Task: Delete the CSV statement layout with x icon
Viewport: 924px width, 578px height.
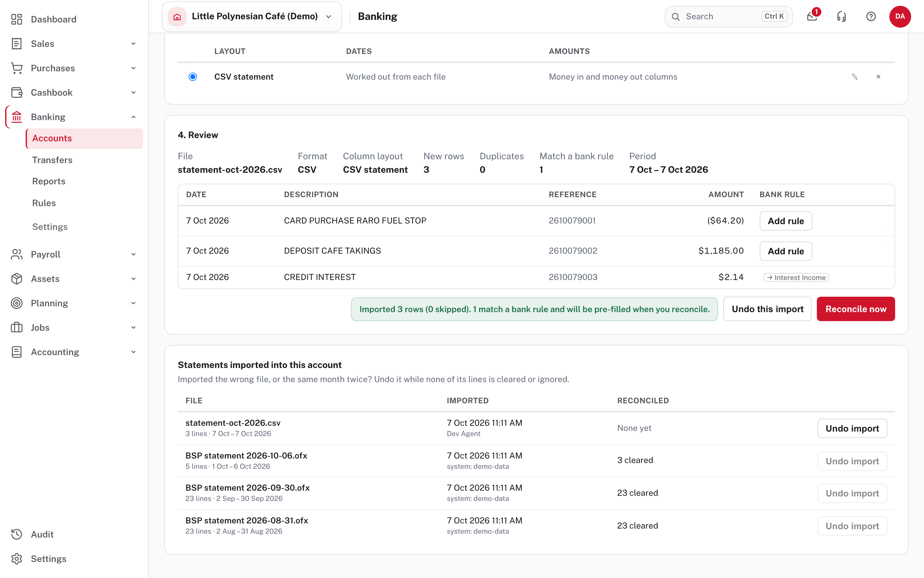Action: point(878,77)
